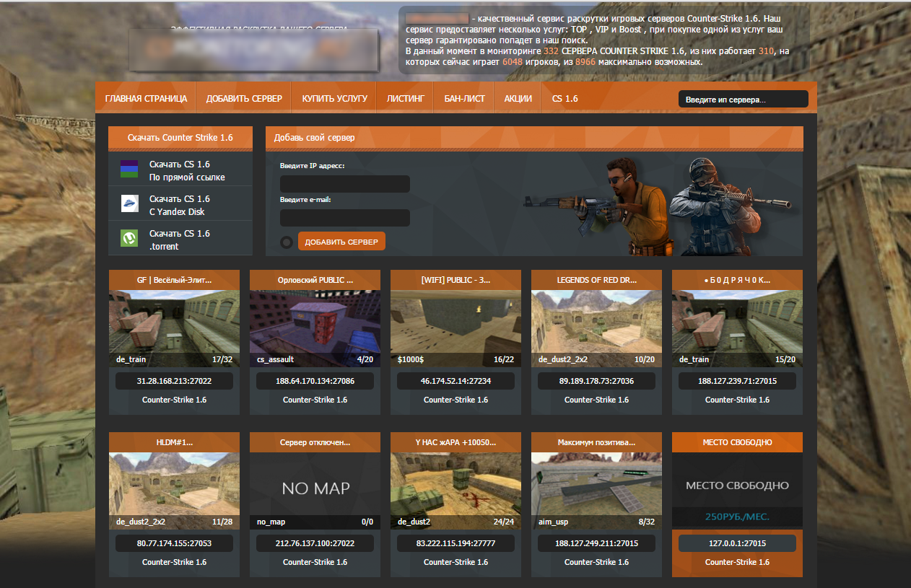The width and height of the screenshot is (911, 588).
Task: Click the IP address 127.0.0.1:27015
Action: coord(737,543)
